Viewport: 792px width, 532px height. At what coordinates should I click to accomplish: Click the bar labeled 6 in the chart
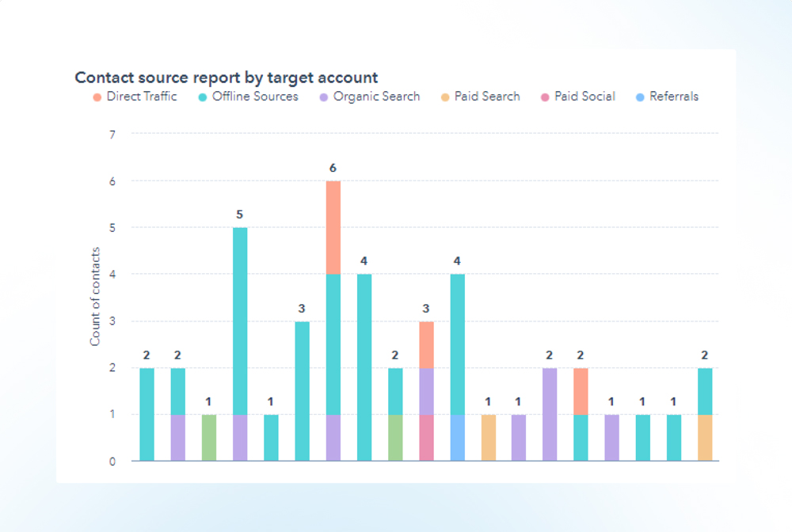pos(335,317)
